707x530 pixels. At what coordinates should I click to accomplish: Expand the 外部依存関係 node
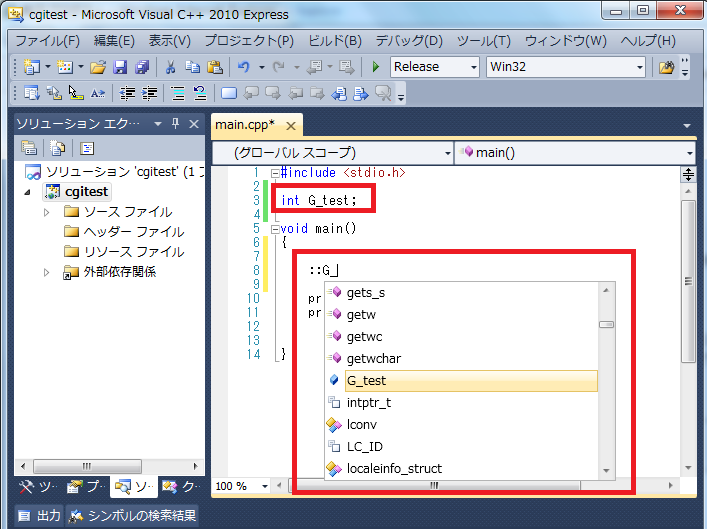point(46,272)
